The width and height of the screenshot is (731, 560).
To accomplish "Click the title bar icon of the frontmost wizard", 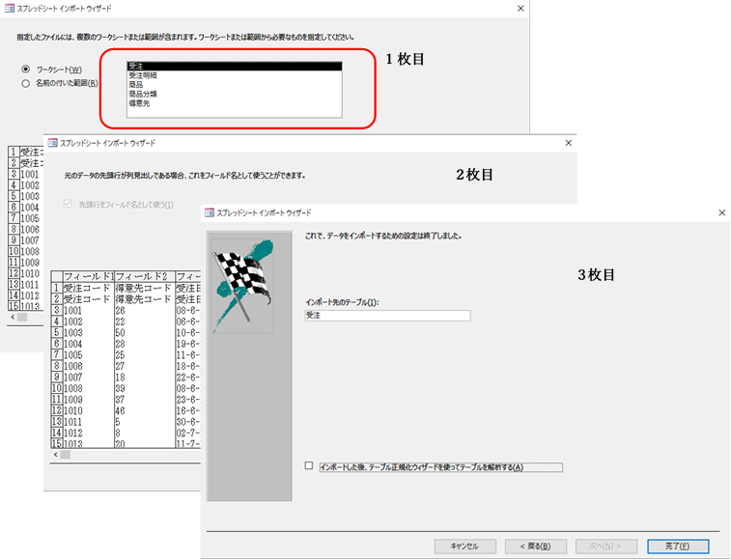I will tap(209, 212).
